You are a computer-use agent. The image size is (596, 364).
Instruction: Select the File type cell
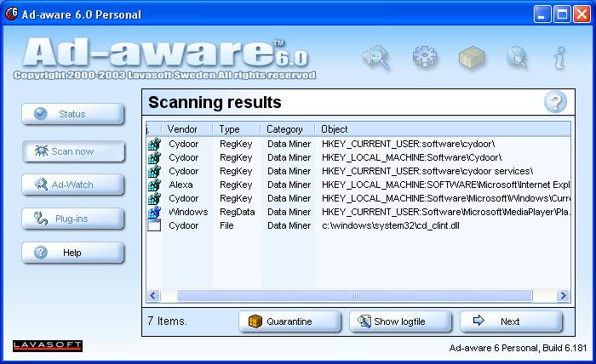coord(226,225)
